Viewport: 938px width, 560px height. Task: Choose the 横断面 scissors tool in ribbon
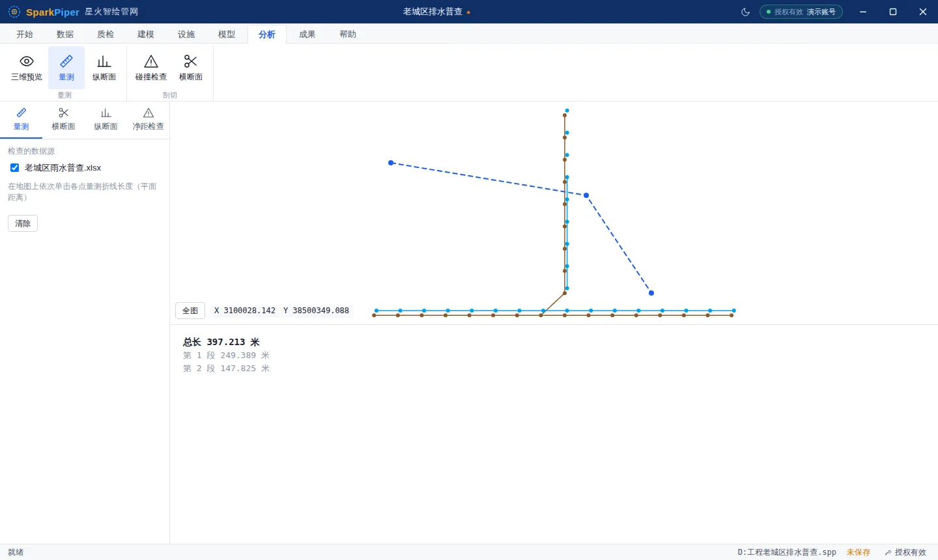191,68
